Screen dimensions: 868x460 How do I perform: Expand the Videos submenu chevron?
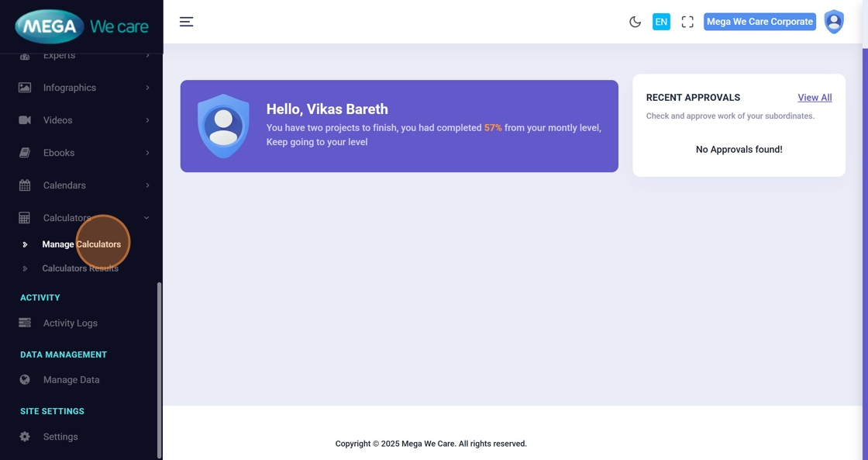[x=147, y=120]
